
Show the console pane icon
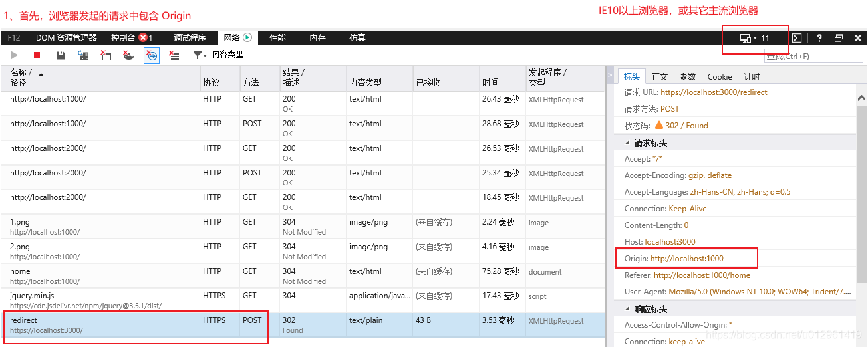(x=797, y=38)
